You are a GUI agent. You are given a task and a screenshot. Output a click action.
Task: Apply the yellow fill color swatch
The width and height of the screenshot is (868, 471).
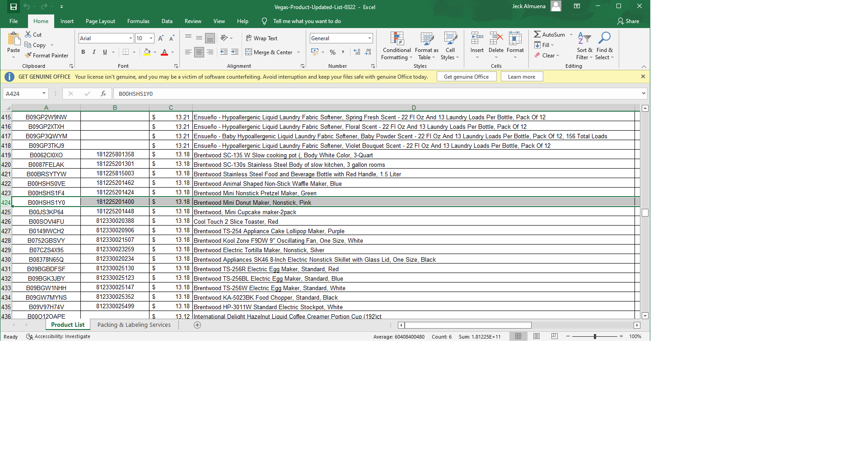click(x=147, y=52)
